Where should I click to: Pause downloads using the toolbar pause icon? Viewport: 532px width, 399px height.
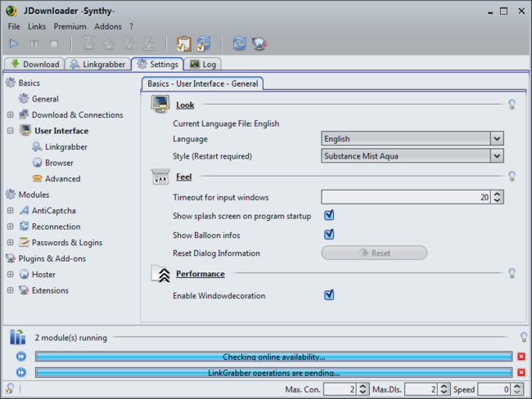[x=34, y=43]
